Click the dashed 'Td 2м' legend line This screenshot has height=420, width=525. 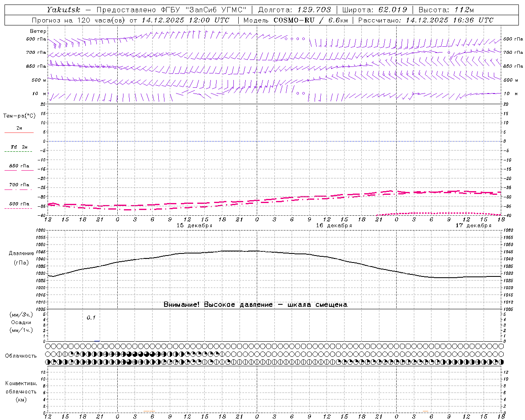pos(18,152)
